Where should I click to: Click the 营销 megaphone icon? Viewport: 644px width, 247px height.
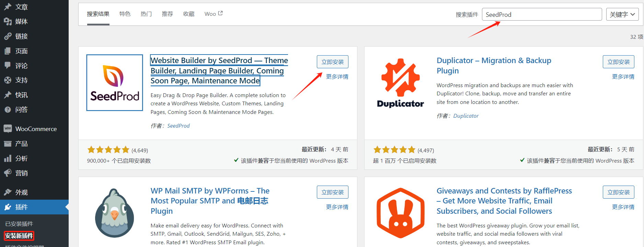(x=8, y=173)
